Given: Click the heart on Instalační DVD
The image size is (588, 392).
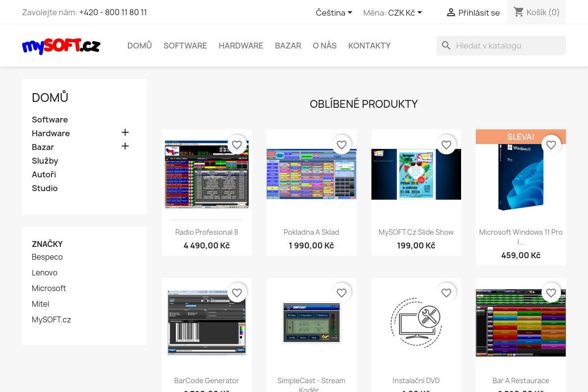Looking at the screenshot, I should point(446,293).
